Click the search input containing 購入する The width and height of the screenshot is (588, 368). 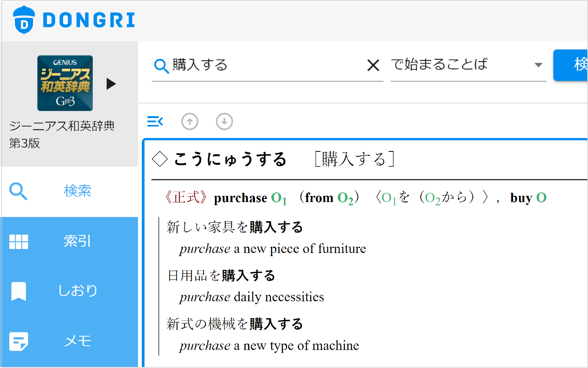[x=267, y=65]
